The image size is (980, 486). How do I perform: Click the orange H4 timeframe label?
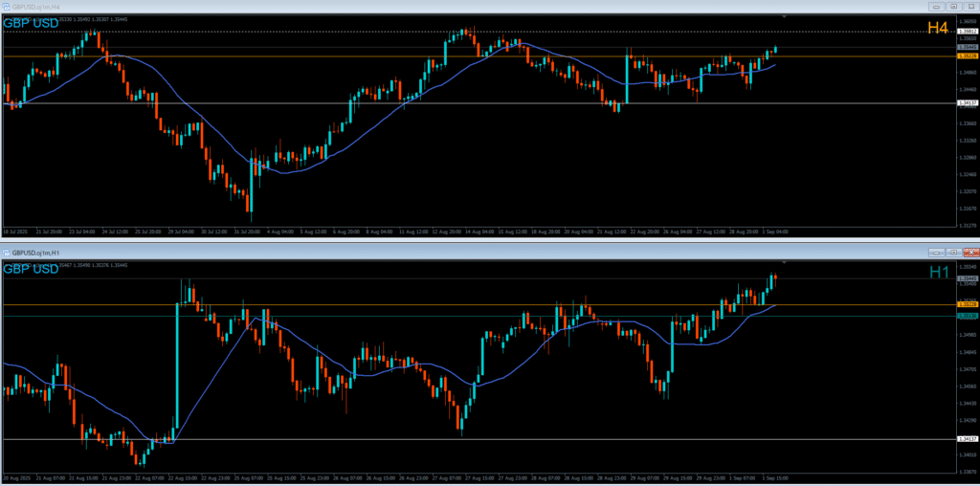click(x=937, y=29)
